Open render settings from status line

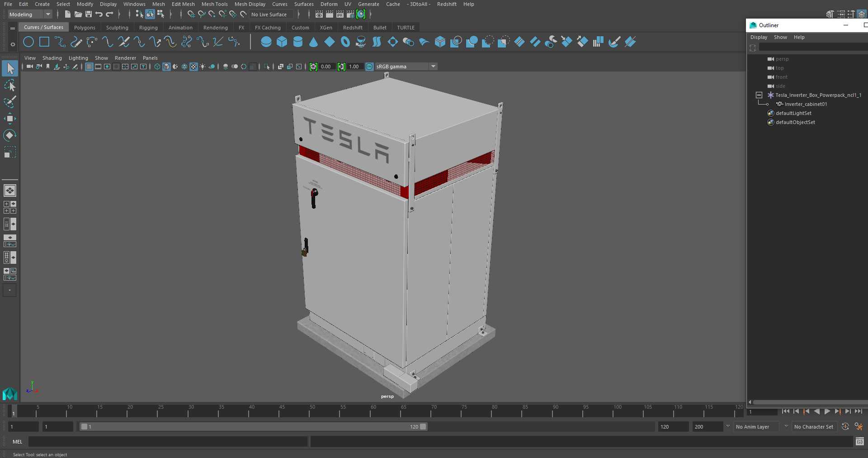[x=350, y=14]
